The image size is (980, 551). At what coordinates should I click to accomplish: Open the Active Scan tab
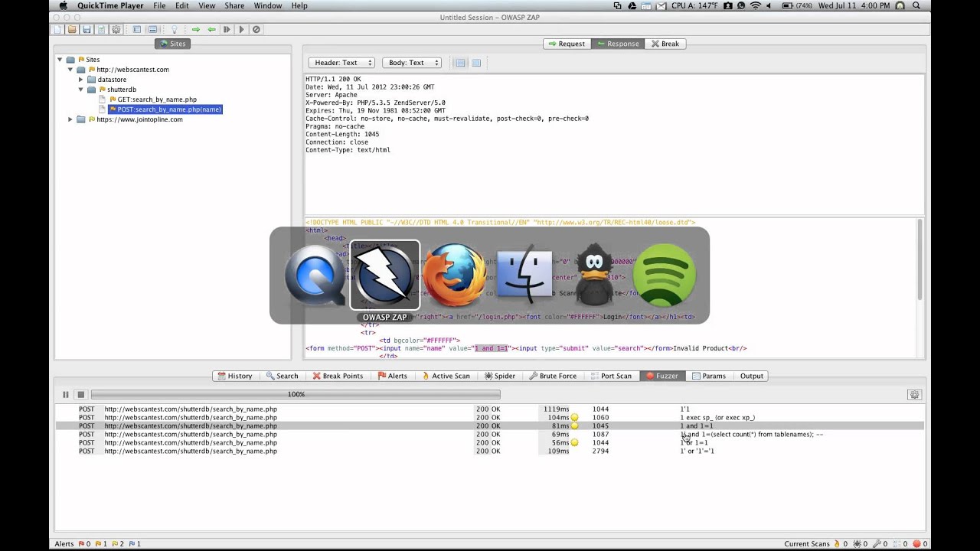(x=446, y=376)
